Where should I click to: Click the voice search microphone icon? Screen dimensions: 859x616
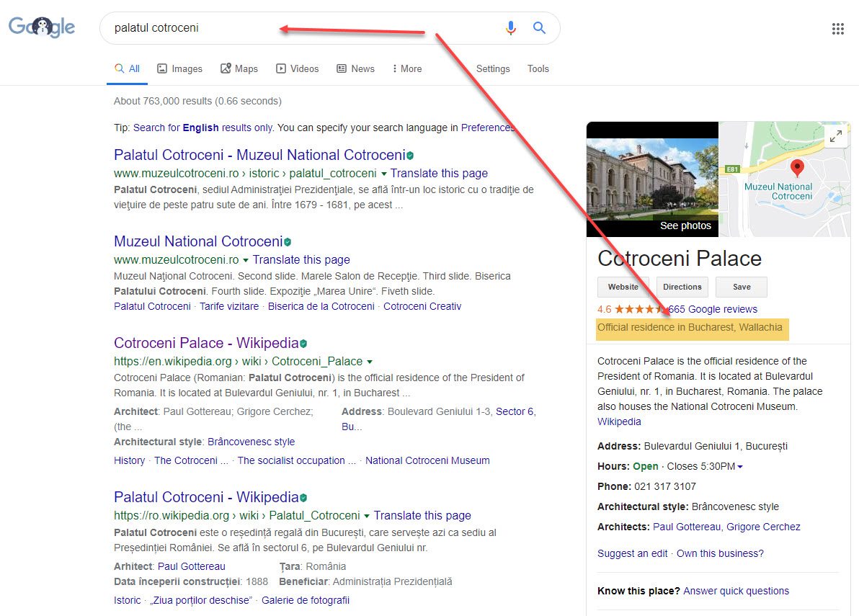[x=511, y=28]
